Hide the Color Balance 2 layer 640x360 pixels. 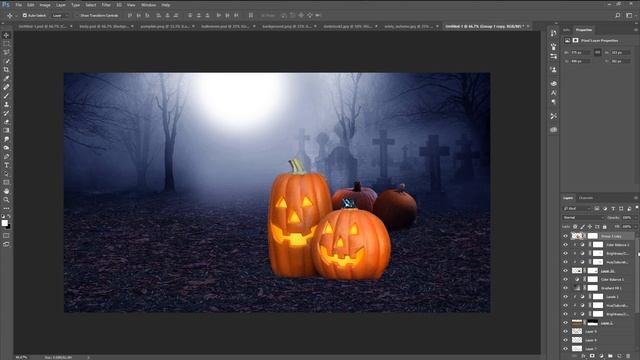565,245
